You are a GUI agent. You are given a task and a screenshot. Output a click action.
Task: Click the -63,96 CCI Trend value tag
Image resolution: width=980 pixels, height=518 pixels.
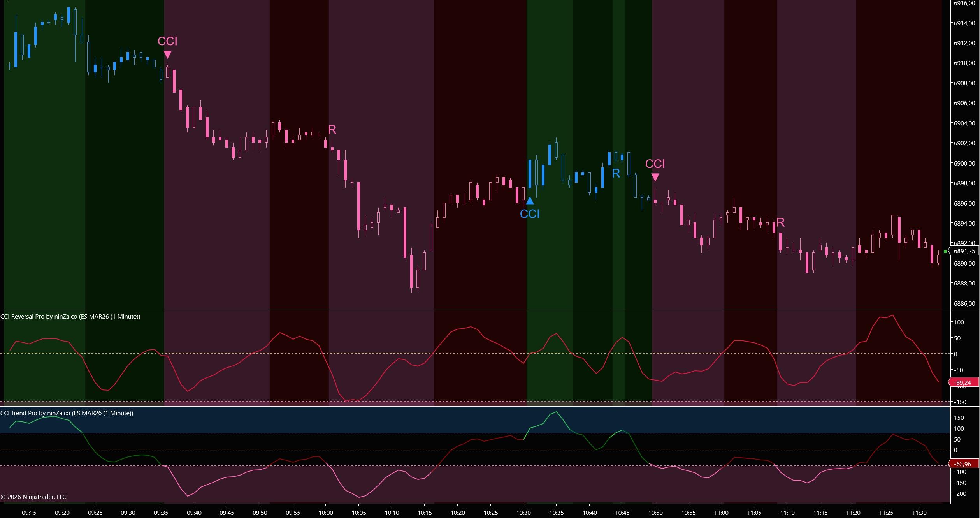962,464
